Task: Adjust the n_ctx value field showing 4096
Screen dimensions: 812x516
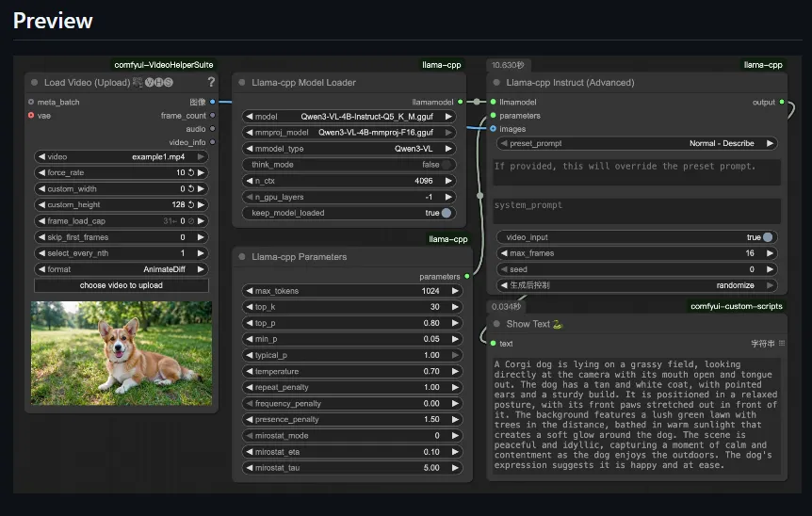Action: click(349, 181)
